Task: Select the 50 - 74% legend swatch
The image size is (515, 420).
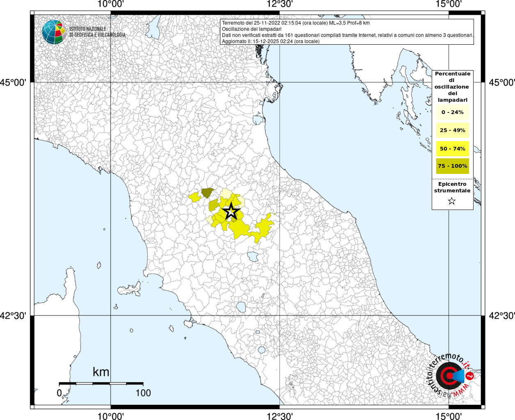Action: click(x=453, y=148)
